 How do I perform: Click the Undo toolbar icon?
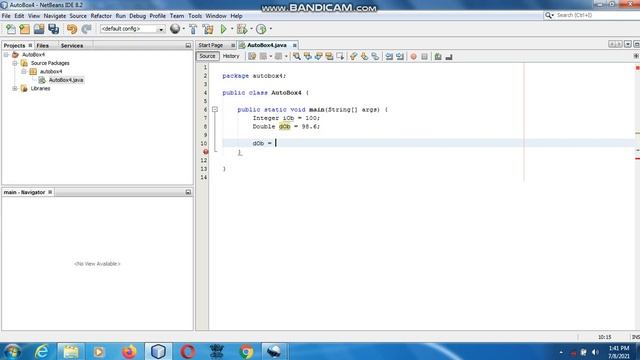[x=72, y=29]
